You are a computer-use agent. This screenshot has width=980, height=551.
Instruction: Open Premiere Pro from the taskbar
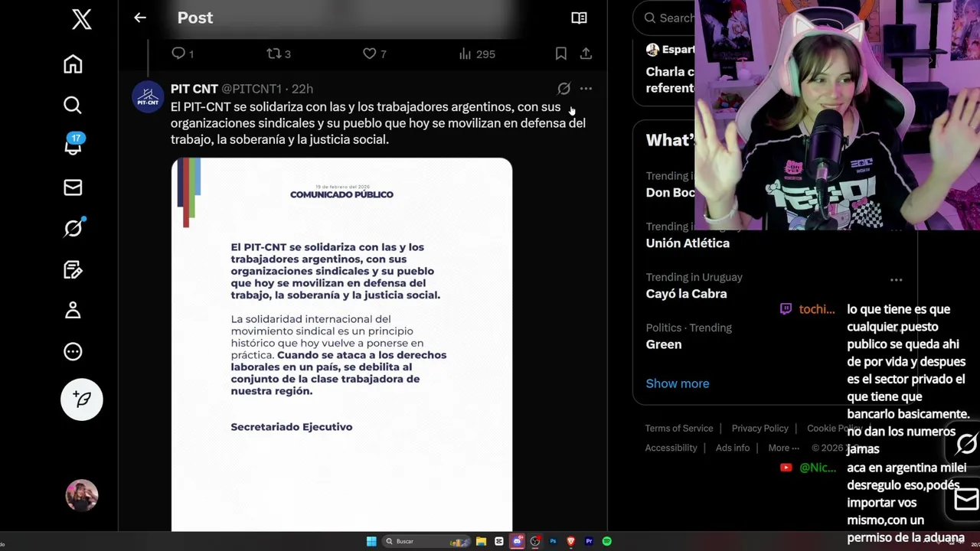pos(589,541)
